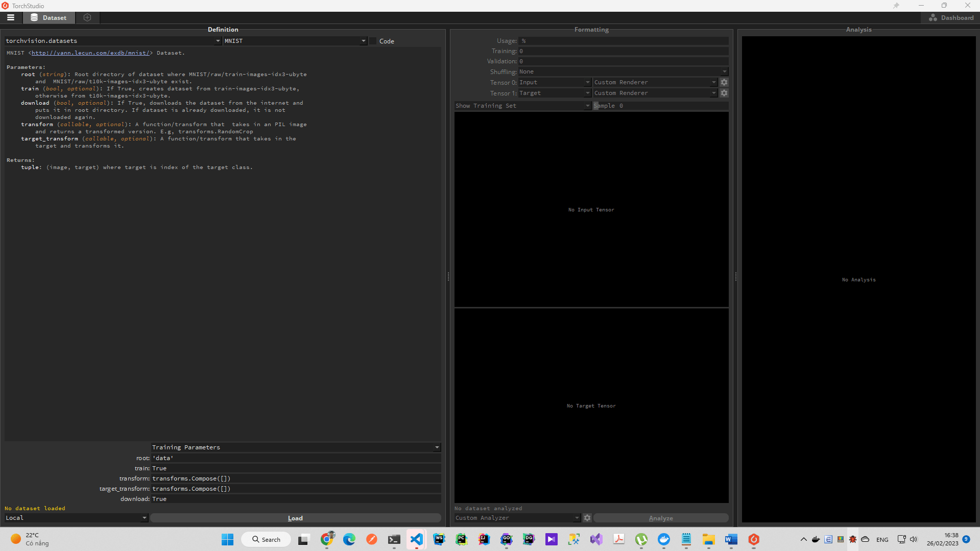Open the Windows Start menu
Viewport: 980px width, 551px height.
227,539
